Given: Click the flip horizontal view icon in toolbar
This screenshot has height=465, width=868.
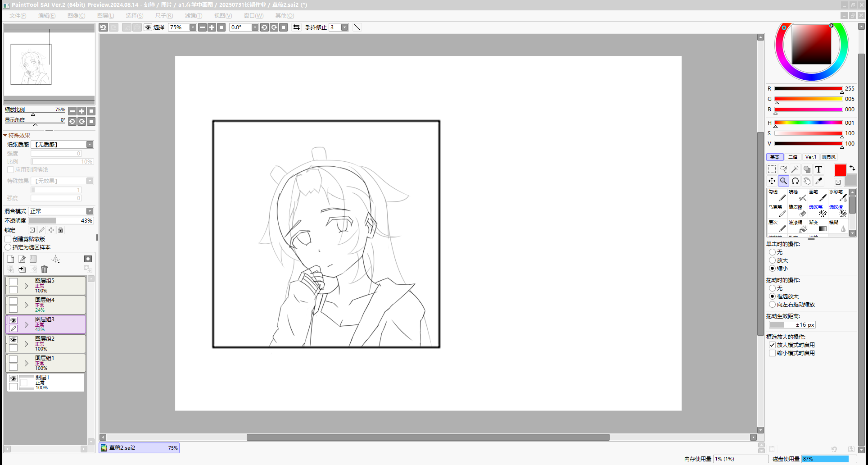Looking at the screenshot, I should (x=296, y=27).
